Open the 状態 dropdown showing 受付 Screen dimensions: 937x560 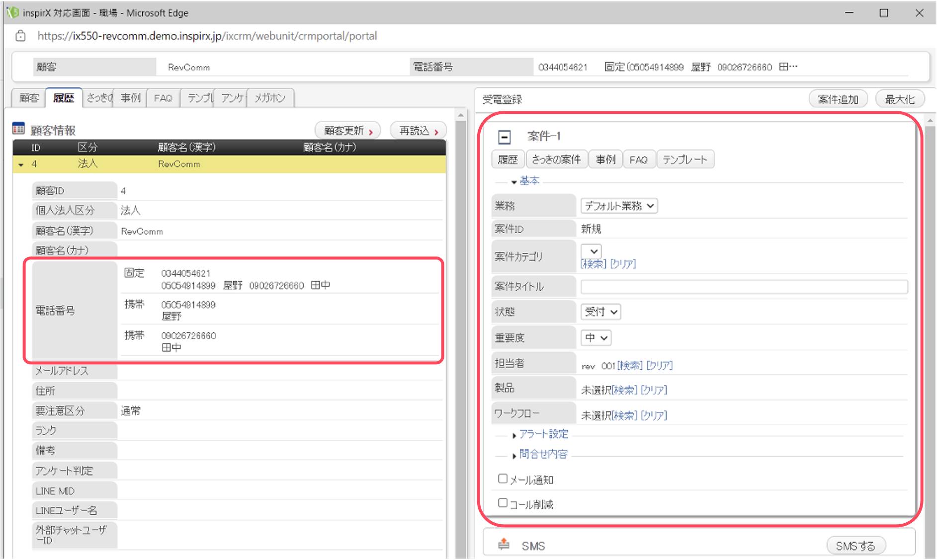(601, 312)
